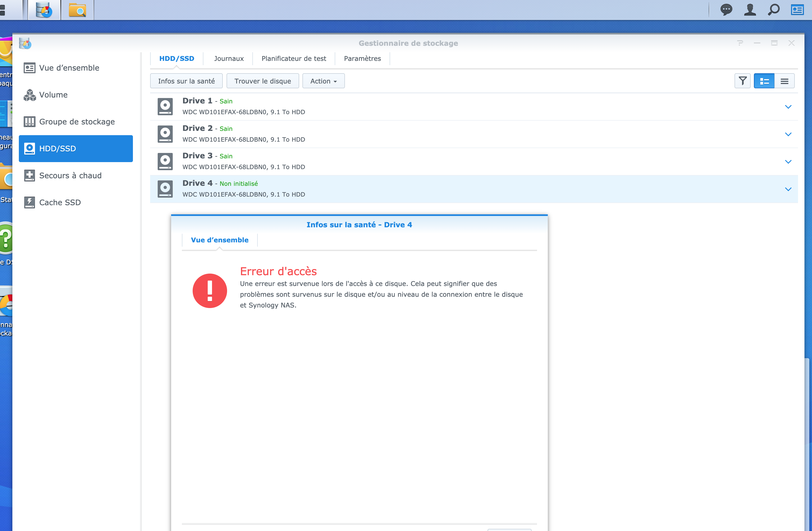Click the Drive 4 disk icon
The height and width of the screenshot is (531, 812).
[165, 189]
